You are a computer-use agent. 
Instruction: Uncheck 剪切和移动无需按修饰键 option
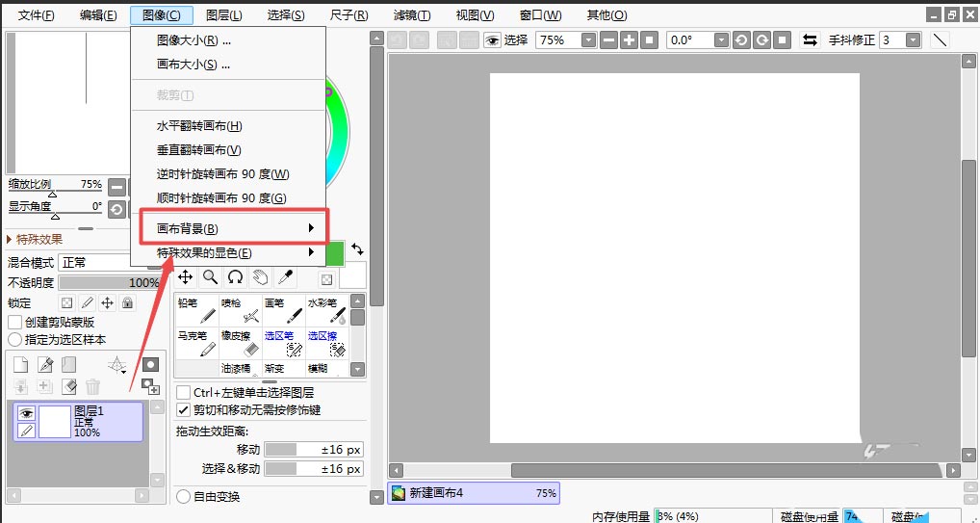183,409
